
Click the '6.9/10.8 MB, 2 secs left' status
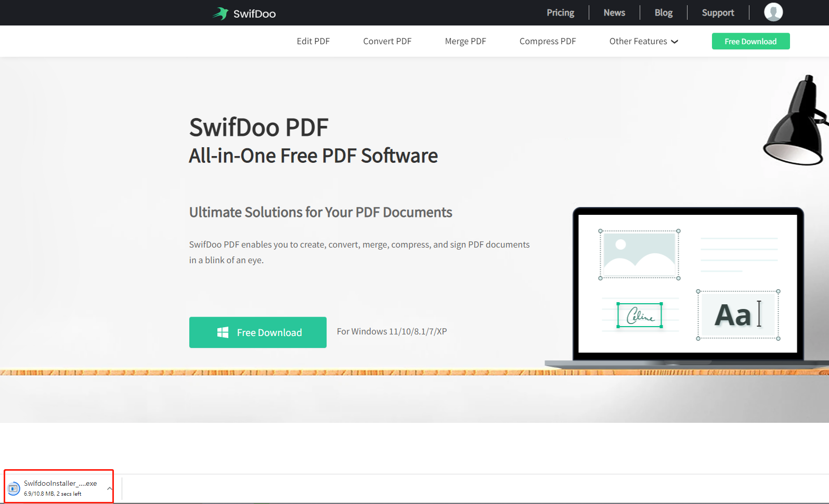click(x=53, y=494)
